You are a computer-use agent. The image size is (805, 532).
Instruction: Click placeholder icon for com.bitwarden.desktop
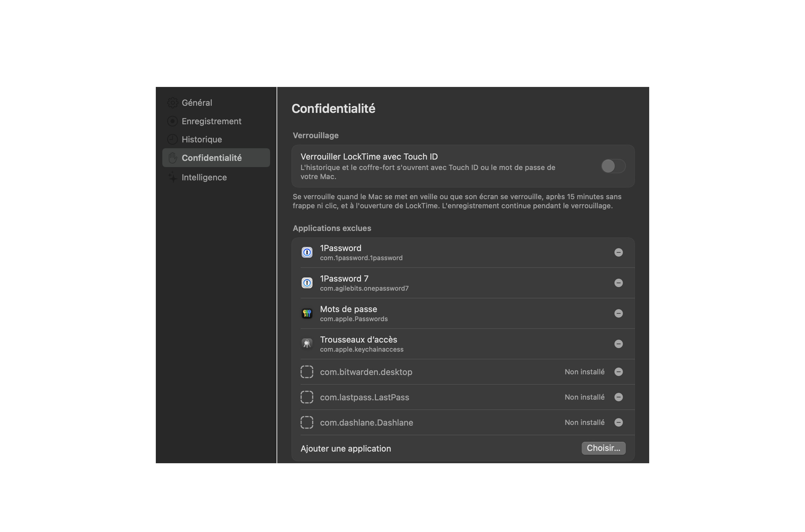[307, 372]
